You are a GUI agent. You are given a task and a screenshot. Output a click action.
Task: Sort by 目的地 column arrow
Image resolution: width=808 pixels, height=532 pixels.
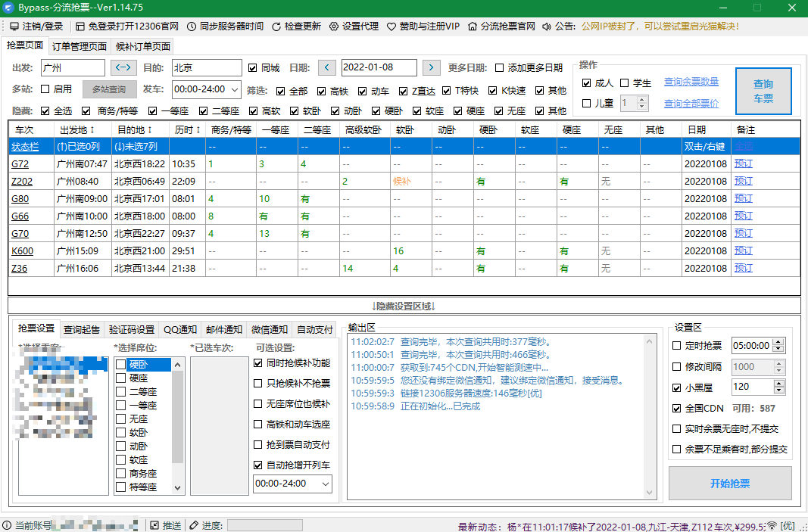coord(150,129)
